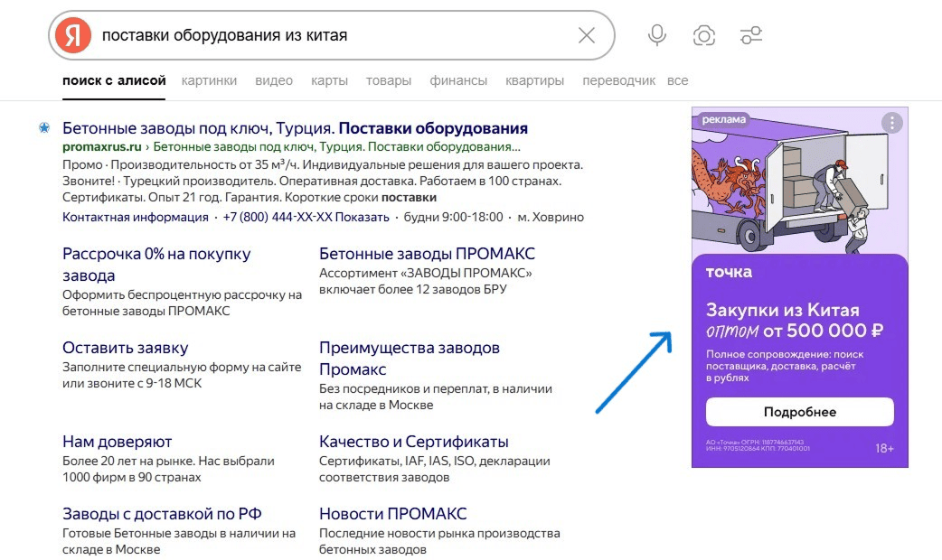
Task: Select the товары tab
Action: (388, 79)
